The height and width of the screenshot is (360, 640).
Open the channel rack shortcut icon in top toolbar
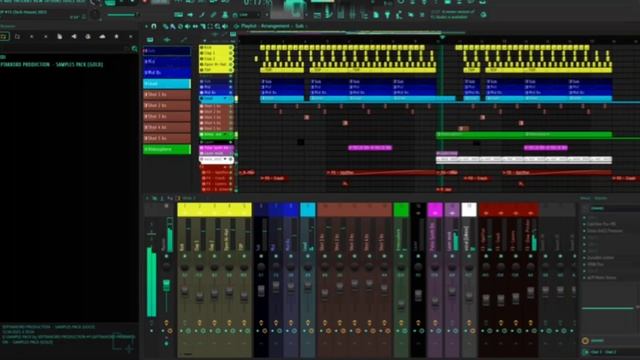click(x=340, y=15)
